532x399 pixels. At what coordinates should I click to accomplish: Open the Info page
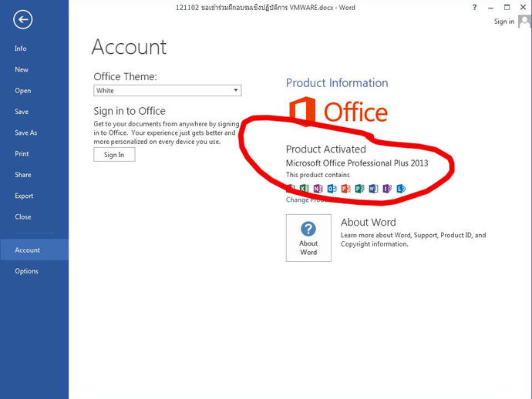(20, 49)
